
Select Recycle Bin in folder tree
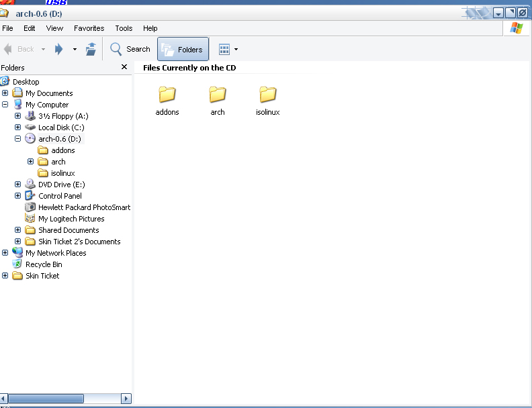point(44,264)
